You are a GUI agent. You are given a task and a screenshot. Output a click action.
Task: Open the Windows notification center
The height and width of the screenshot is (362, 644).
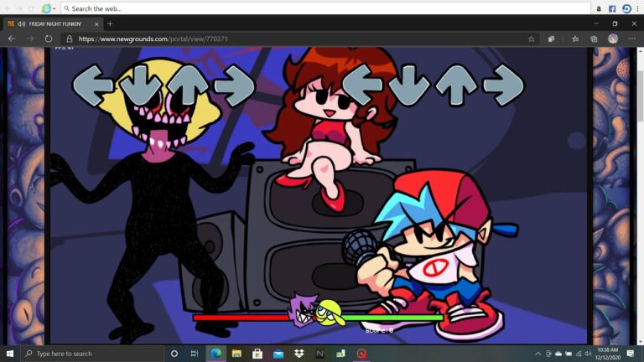631,354
